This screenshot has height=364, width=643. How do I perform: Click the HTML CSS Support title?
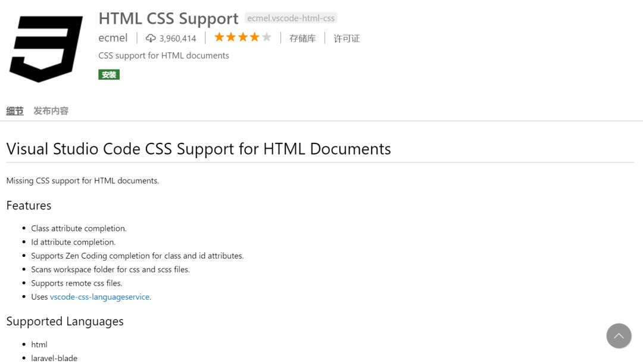tap(168, 18)
